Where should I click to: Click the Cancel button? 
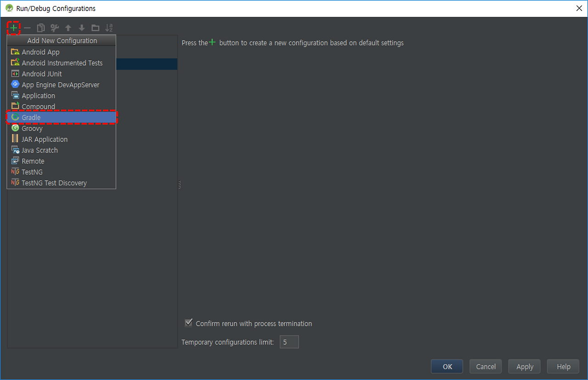click(486, 366)
